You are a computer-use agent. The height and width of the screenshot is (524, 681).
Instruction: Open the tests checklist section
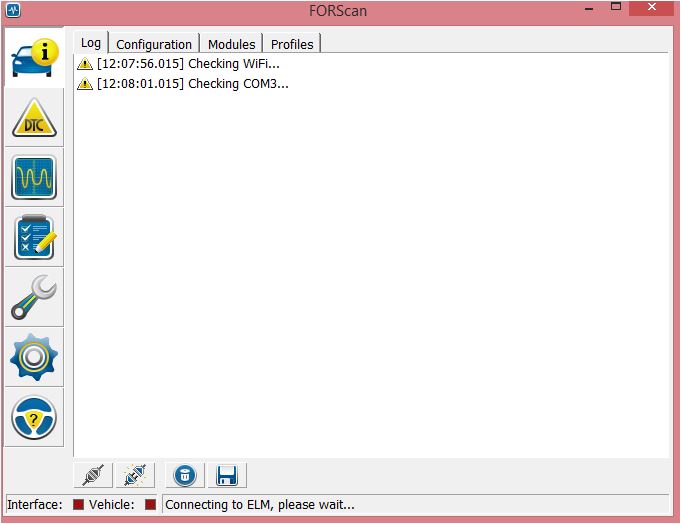tap(34, 237)
